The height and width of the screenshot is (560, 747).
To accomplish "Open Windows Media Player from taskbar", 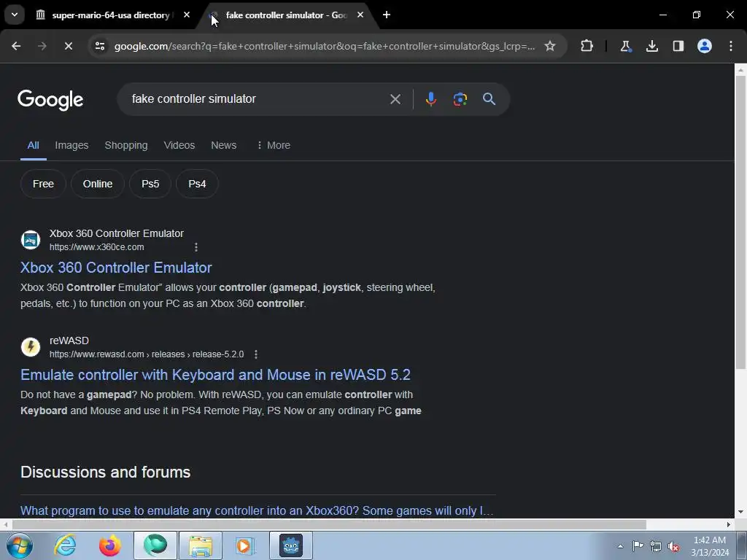I will point(245,545).
